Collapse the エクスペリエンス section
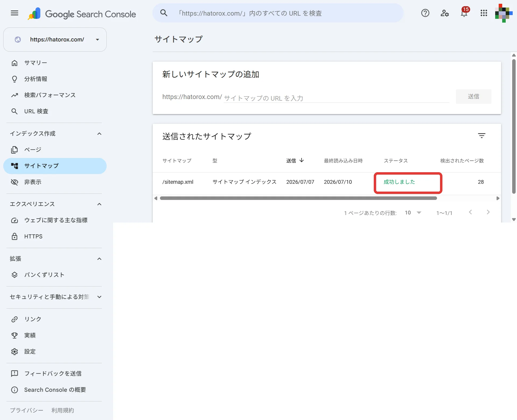This screenshot has height=420, width=517. pyautogui.click(x=99, y=204)
